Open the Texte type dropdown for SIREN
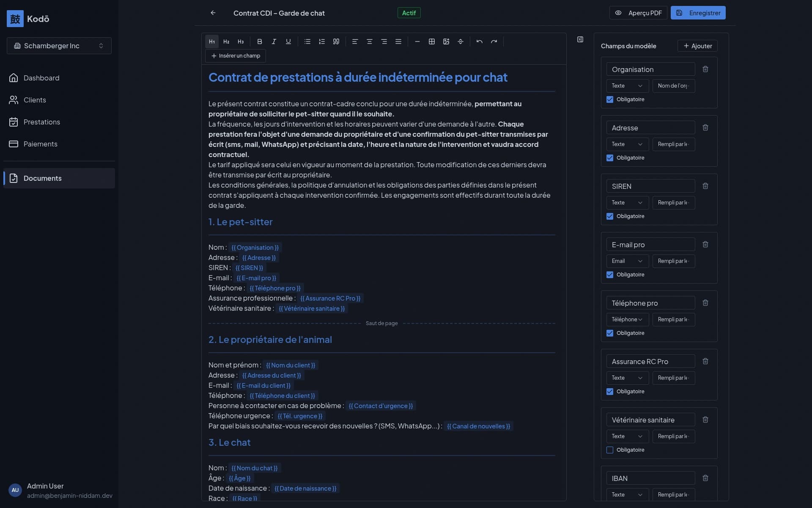812x508 pixels. (x=627, y=202)
